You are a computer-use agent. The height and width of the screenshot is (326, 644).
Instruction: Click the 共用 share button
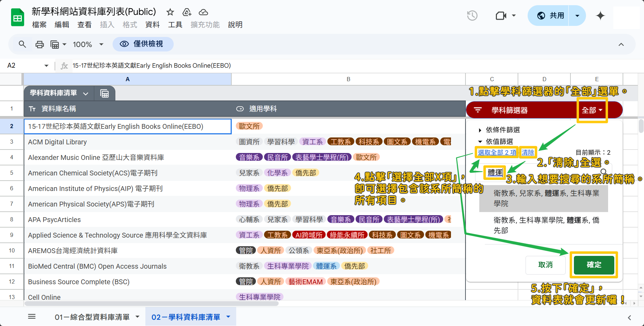click(548, 16)
